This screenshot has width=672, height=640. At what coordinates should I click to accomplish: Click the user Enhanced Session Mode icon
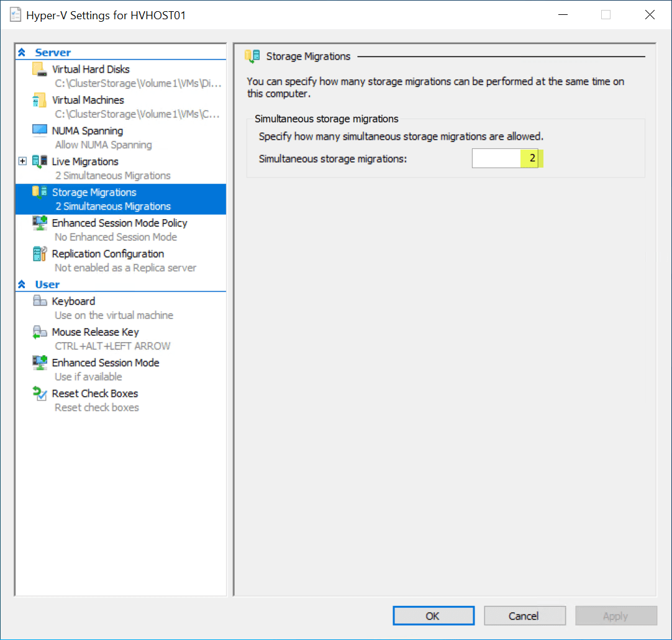[x=39, y=363]
